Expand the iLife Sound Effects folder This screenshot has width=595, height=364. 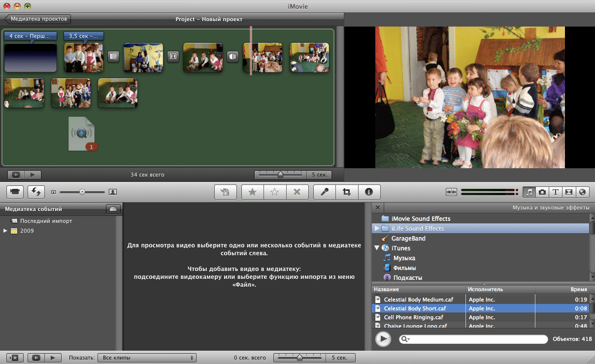tap(377, 229)
